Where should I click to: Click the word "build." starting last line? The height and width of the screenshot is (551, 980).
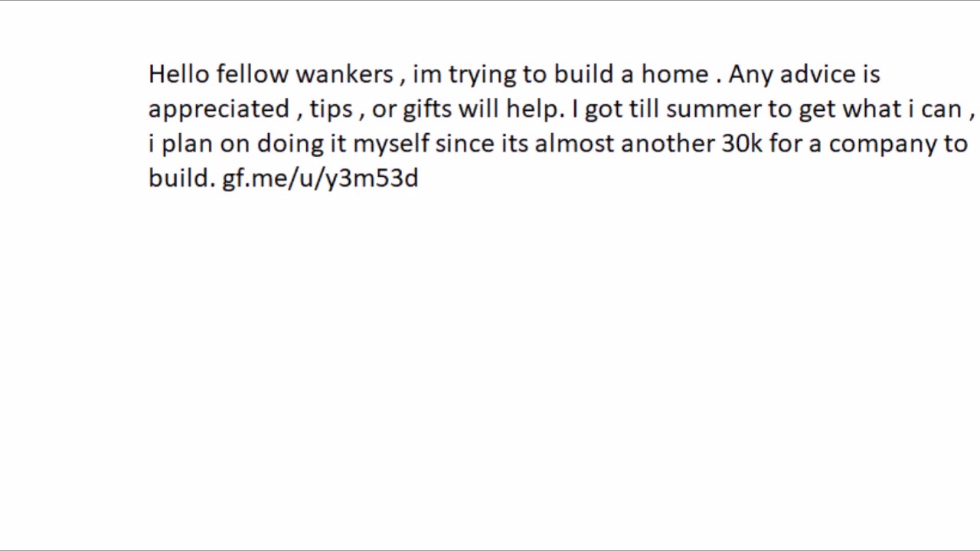181,179
